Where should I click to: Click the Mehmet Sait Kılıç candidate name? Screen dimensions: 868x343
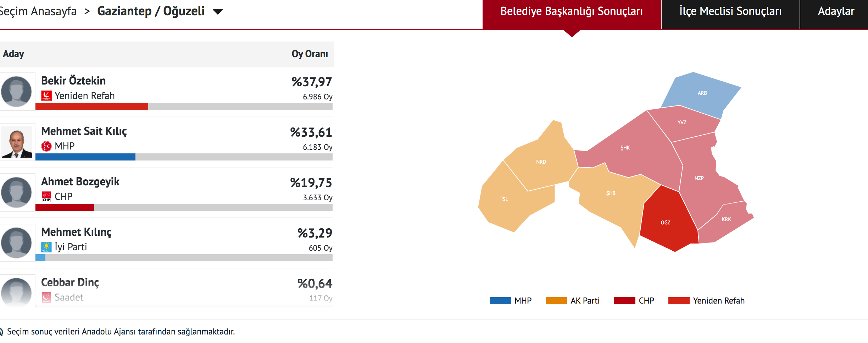pos(84,131)
